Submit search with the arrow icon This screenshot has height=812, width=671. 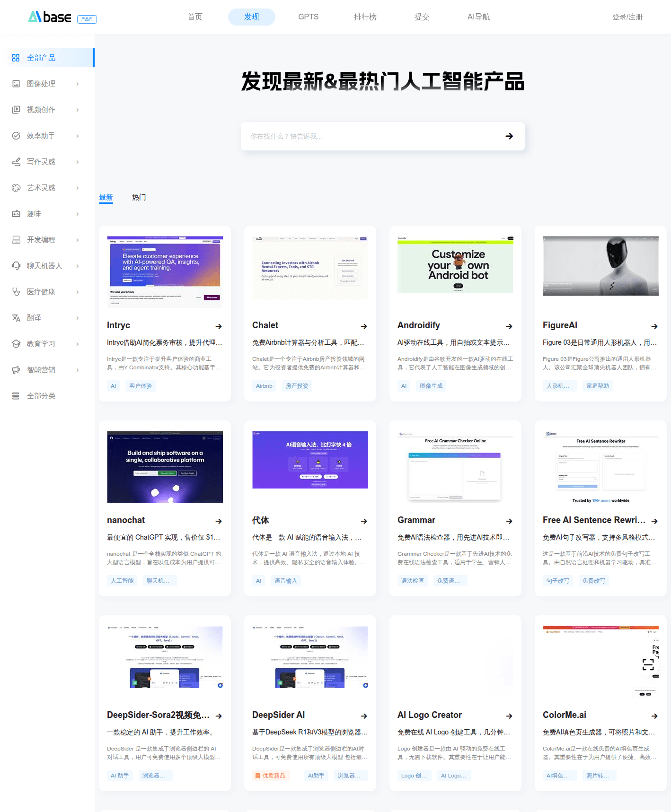[x=509, y=136]
